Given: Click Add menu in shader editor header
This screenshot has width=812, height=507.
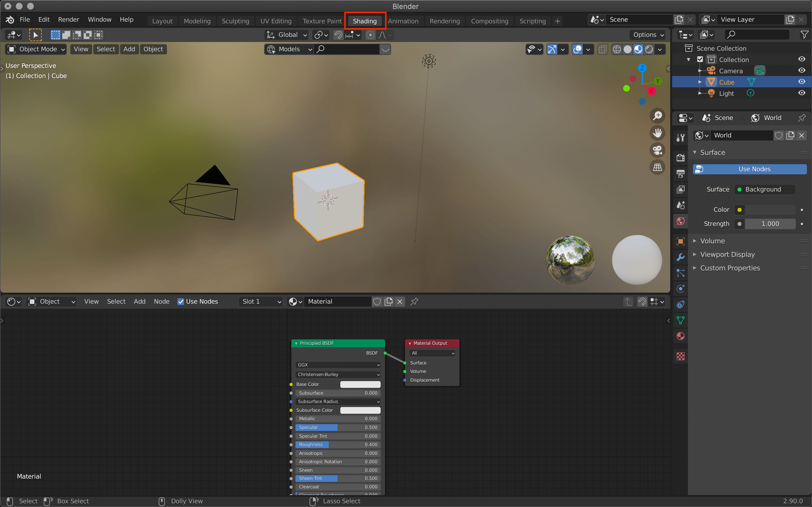Looking at the screenshot, I should click(138, 301).
